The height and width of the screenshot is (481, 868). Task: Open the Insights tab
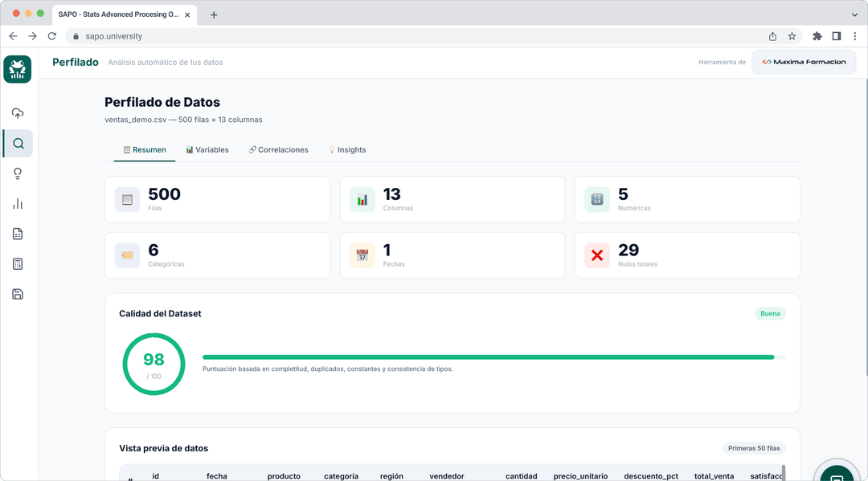coord(347,150)
